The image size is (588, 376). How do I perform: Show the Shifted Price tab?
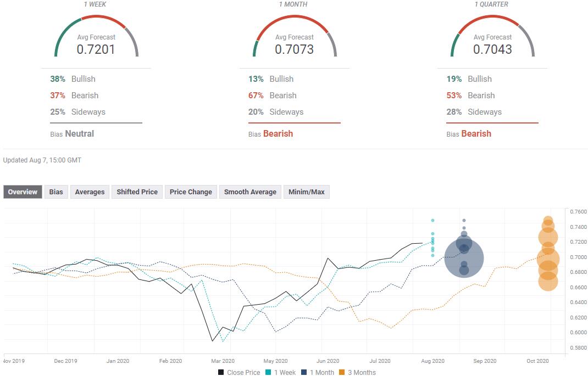(137, 192)
